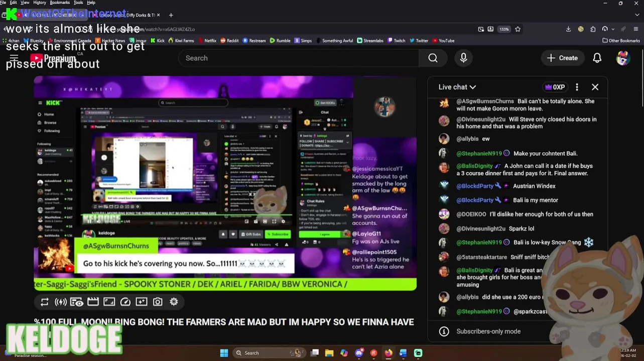Viewport: 644px width, 361px height.
Task: Open the Kiwi Farms bookmark
Action: tap(181, 41)
